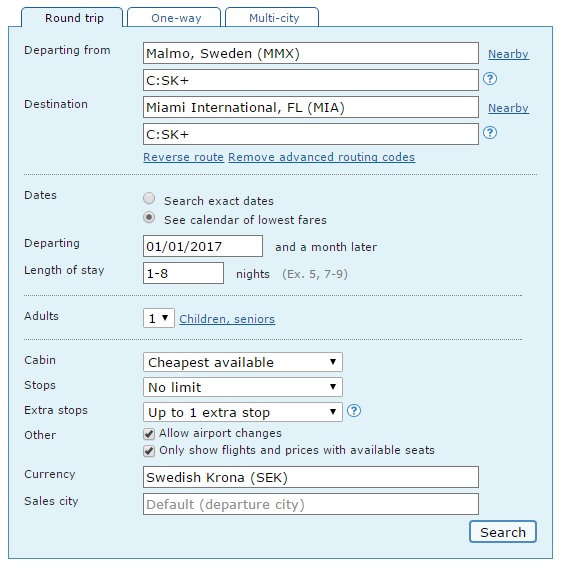
Task: Click Remove advanced routing codes link
Action: (322, 157)
